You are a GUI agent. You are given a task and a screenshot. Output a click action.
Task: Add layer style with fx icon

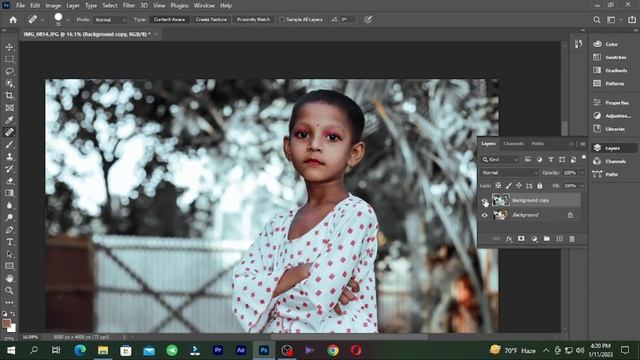(509, 239)
